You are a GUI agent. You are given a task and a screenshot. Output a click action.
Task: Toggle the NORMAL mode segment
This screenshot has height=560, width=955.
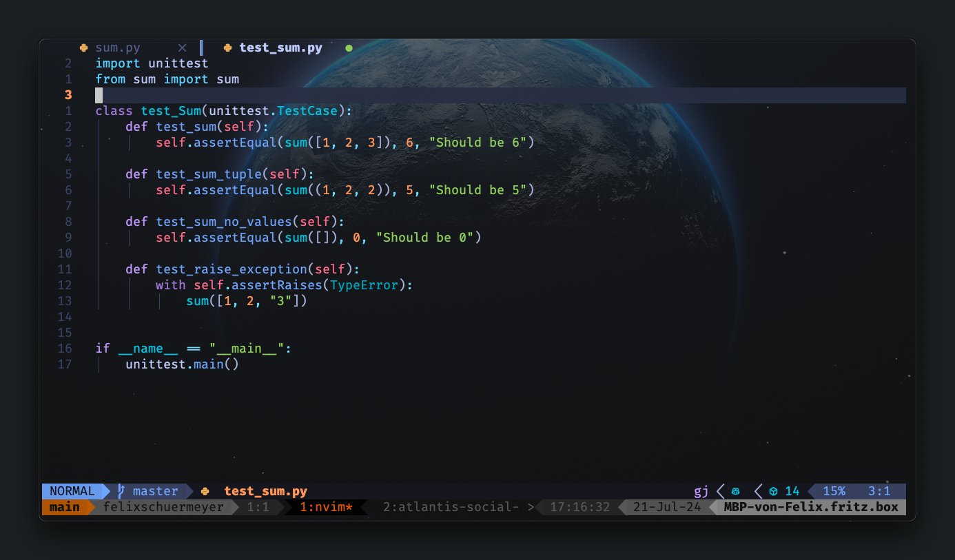[72, 490]
